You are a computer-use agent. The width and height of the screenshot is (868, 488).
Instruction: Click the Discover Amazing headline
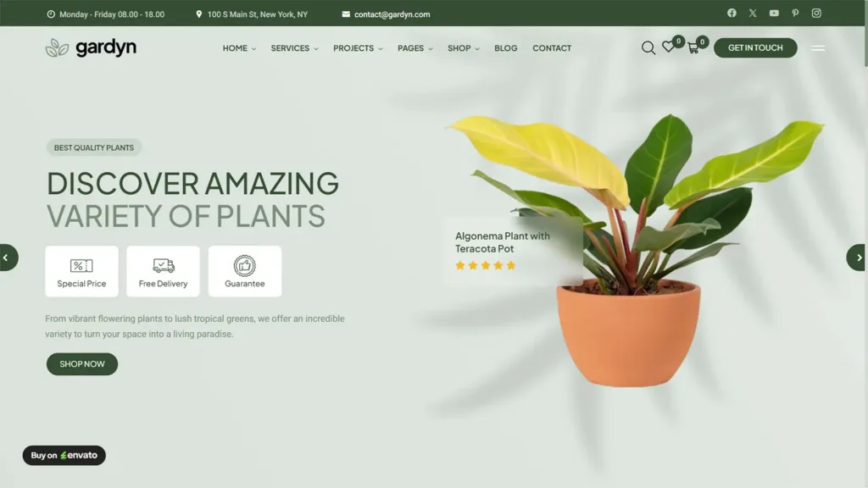coord(192,183)
